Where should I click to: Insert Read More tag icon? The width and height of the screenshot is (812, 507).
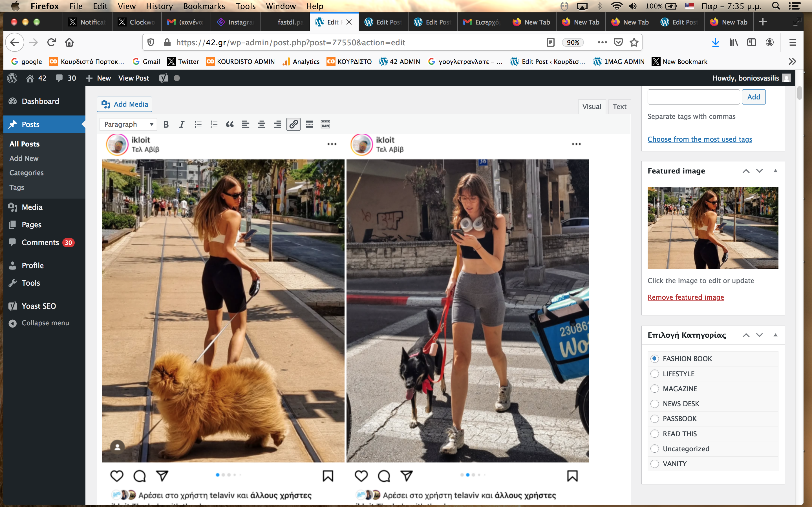tap(309, 124)
